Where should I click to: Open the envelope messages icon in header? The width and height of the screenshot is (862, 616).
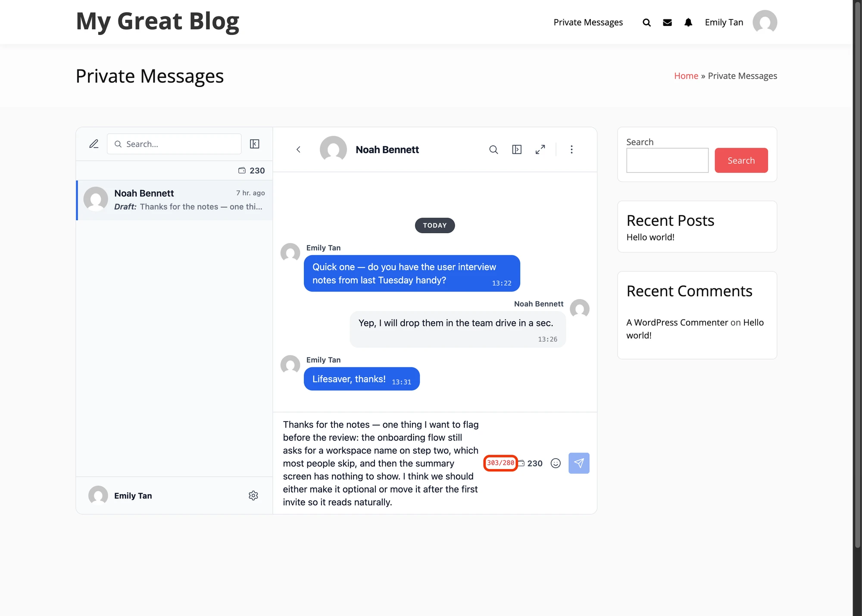[667, 22]
